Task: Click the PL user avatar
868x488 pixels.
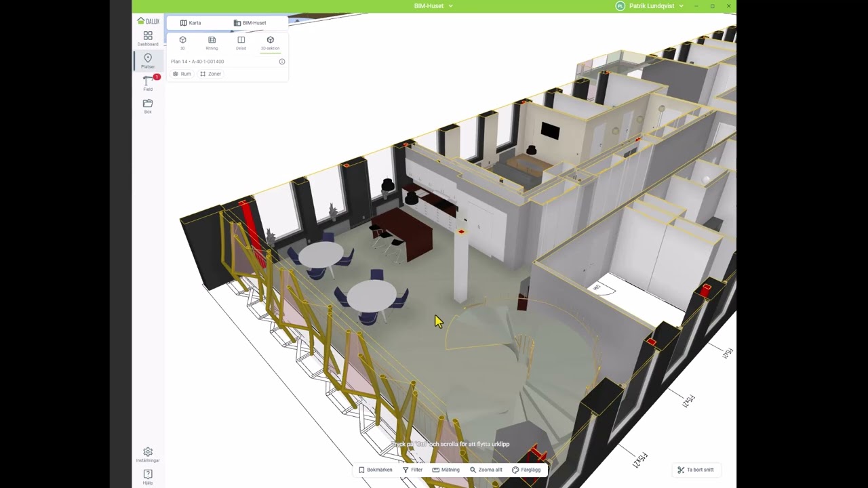Action: point(620,6)
